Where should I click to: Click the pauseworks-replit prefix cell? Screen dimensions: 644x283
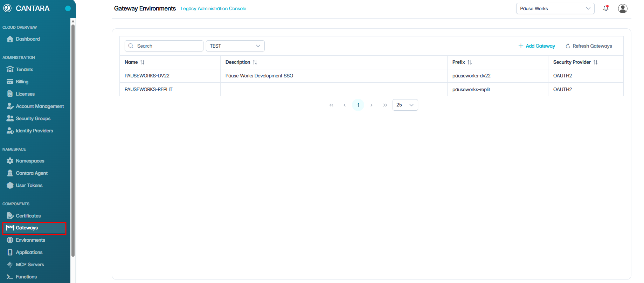[498, 89]
